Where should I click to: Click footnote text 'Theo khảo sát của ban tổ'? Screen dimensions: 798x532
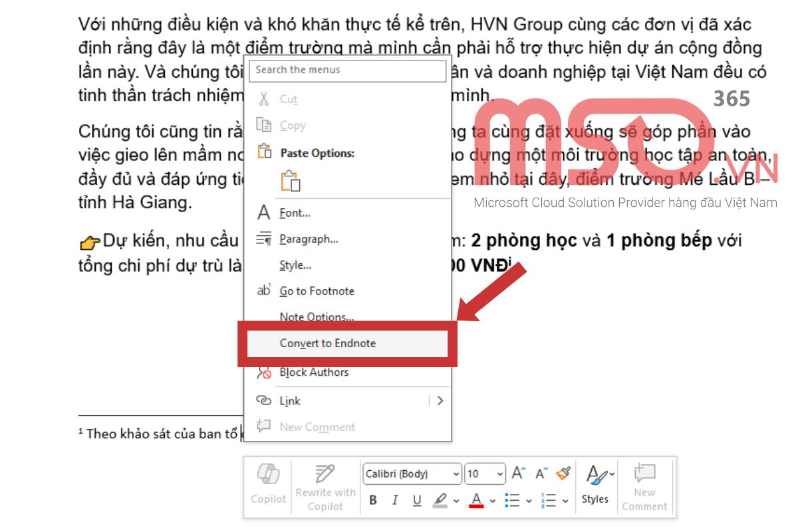[162, 434]
